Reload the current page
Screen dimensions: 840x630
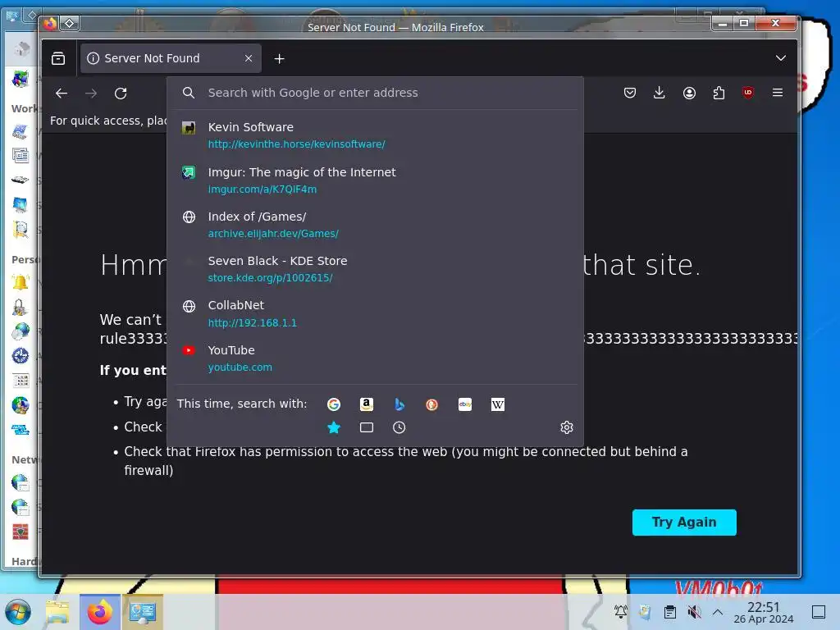click(x=121, y=94)
